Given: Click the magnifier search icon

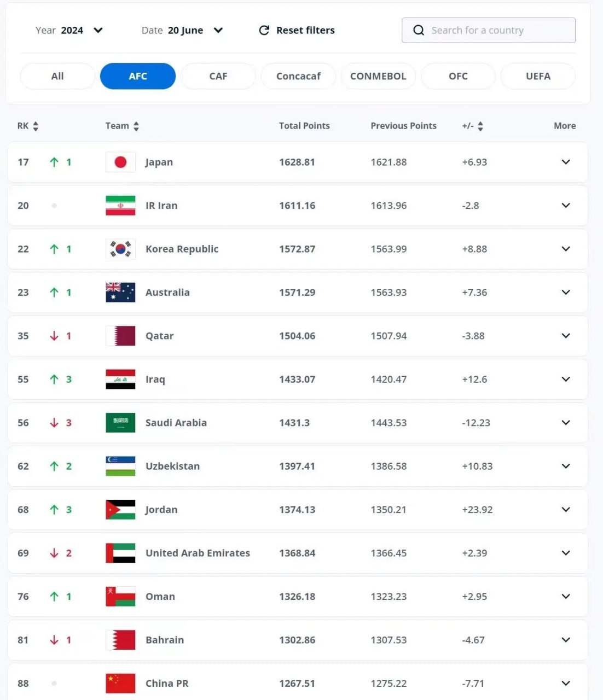Looking at the screenshot, I should (x=419, y=30).
